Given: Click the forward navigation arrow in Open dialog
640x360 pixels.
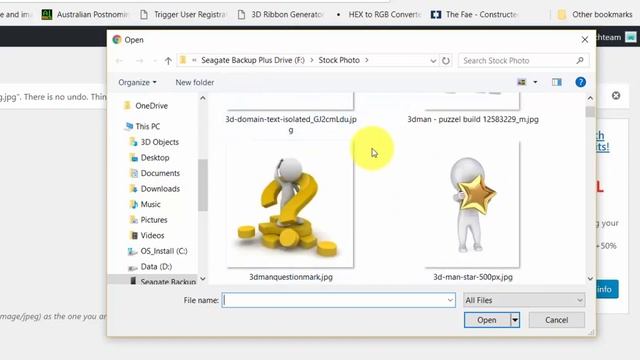Looking at the screenshot, I should [139, 61].
